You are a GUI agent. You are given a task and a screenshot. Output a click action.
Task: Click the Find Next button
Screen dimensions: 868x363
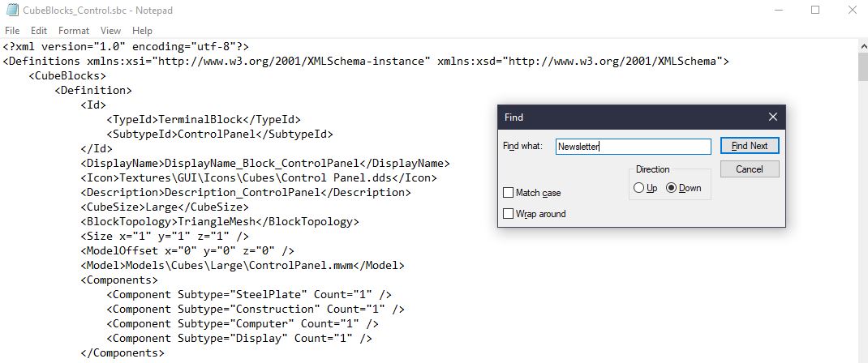coord(750,146)
